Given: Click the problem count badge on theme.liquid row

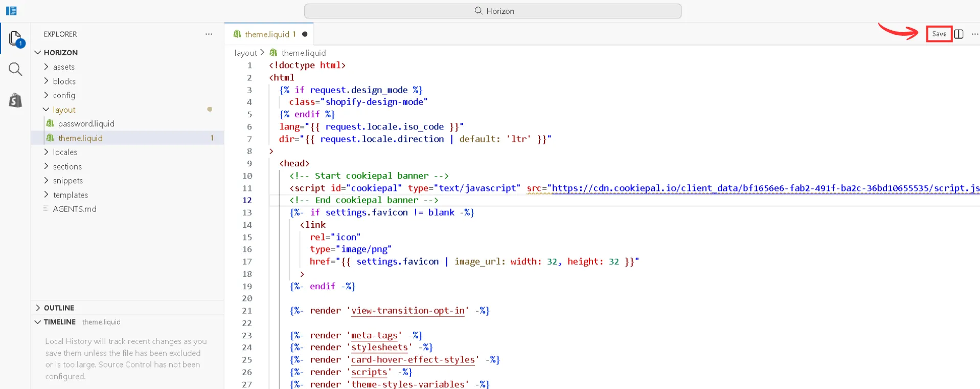Looking at the screenshot, I should [x=212, y=138].
